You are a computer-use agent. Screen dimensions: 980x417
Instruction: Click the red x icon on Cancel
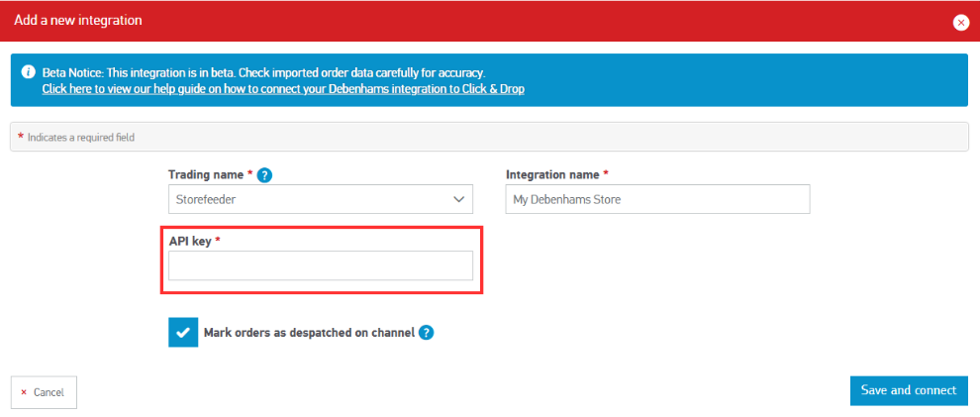pyautogui.click(x=24, y=392)
